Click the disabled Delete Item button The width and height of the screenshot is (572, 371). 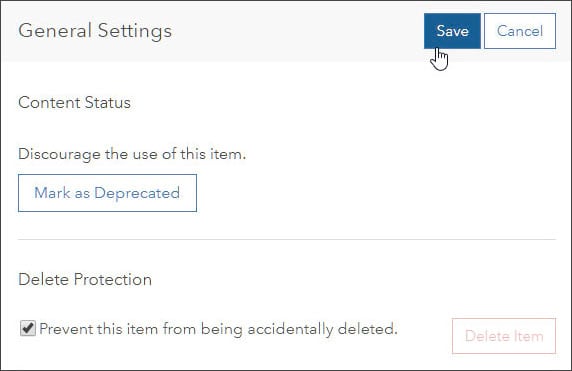[504, 336]
